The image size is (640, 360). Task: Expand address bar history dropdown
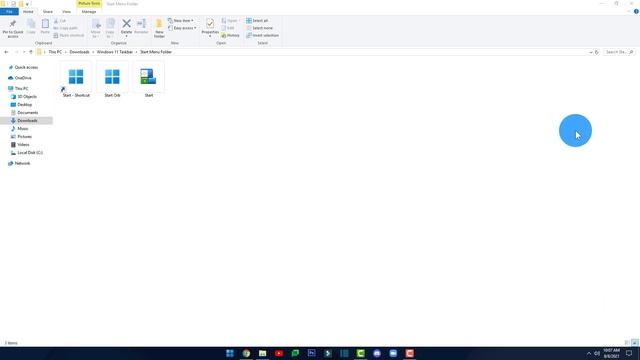click(x=591, y=52)
